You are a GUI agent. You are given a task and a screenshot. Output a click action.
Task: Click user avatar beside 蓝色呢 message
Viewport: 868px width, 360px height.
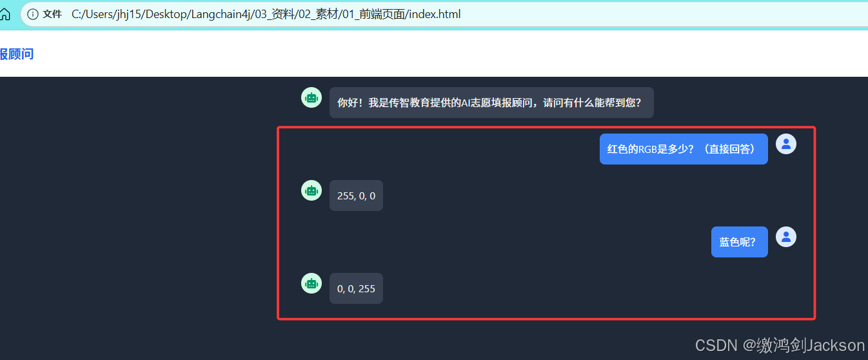[786, 237]
